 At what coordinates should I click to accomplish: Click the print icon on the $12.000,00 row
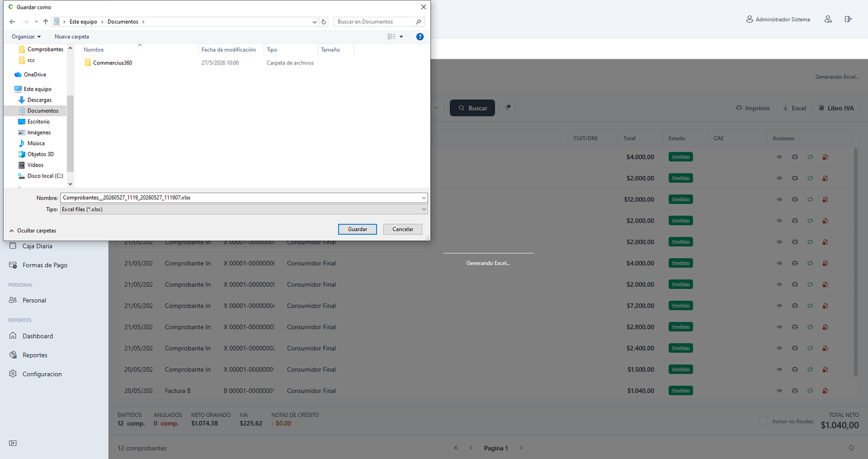click(795, 200)
